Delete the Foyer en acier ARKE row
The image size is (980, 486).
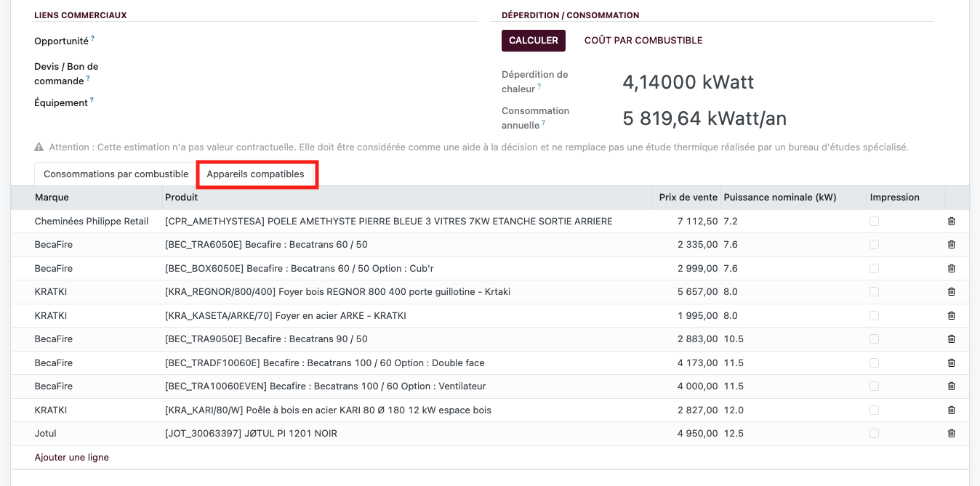952,316
